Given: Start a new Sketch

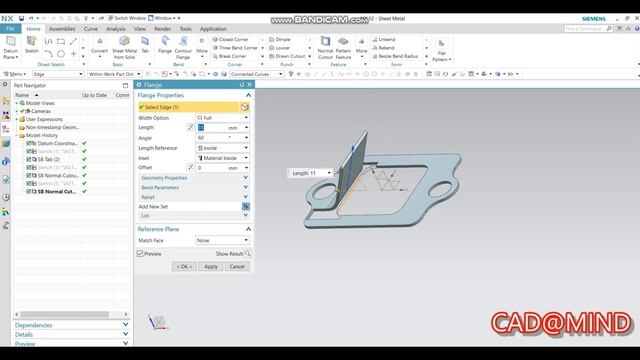Looking at the screenshot, I should pos(31,45).
